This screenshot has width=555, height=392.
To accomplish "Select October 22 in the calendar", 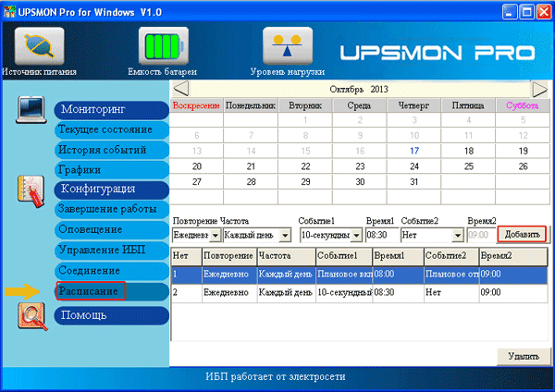I will [305, 166].
